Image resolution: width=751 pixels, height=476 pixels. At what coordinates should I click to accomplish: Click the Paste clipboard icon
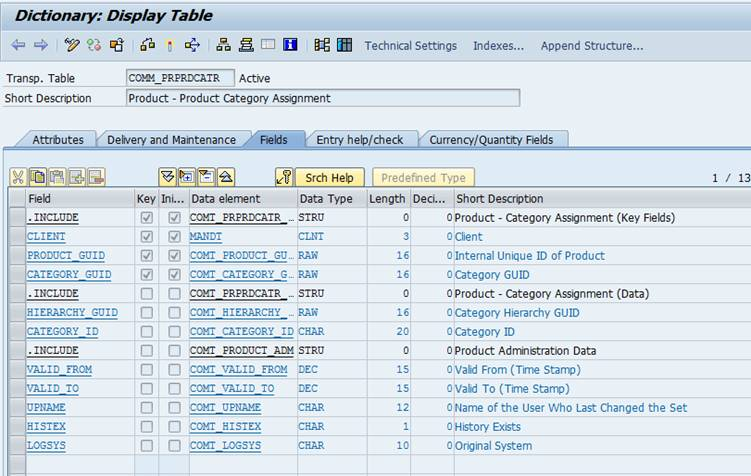click(x=57, y=177)
